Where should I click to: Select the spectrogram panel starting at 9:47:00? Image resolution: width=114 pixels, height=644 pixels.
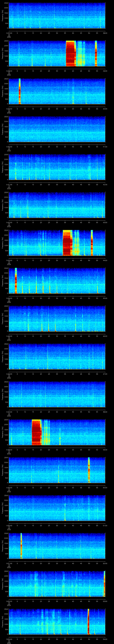57,394
